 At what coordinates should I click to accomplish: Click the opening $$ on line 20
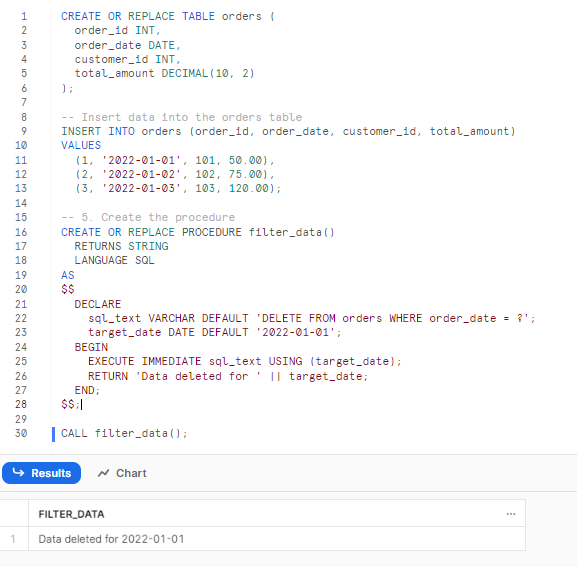coord(68,289)
